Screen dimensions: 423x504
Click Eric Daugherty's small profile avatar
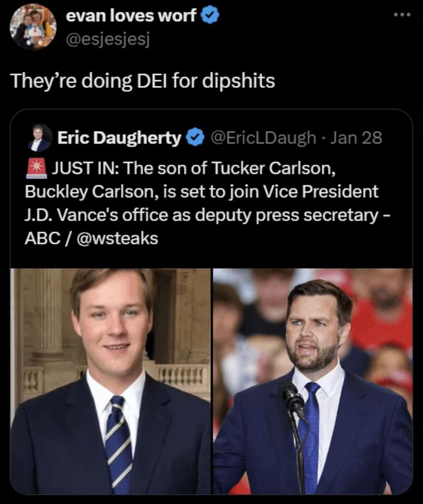pyautogui.click(x=41, y=138)
